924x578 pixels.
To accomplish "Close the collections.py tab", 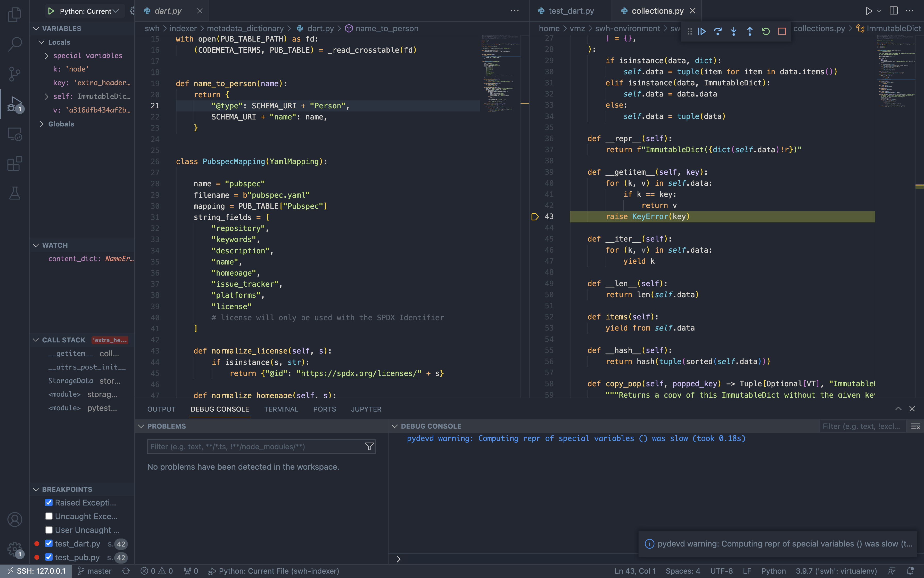I will tap(693, 11).
